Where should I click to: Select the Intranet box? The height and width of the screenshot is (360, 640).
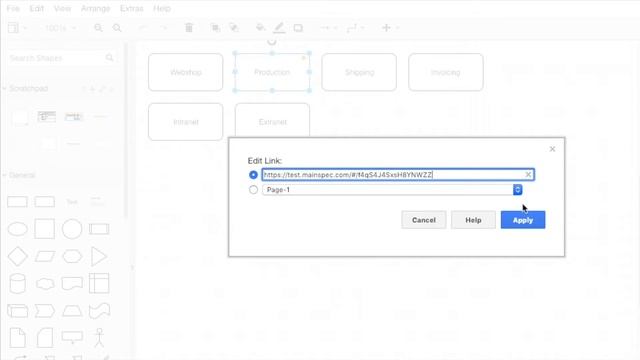(186, 122)
